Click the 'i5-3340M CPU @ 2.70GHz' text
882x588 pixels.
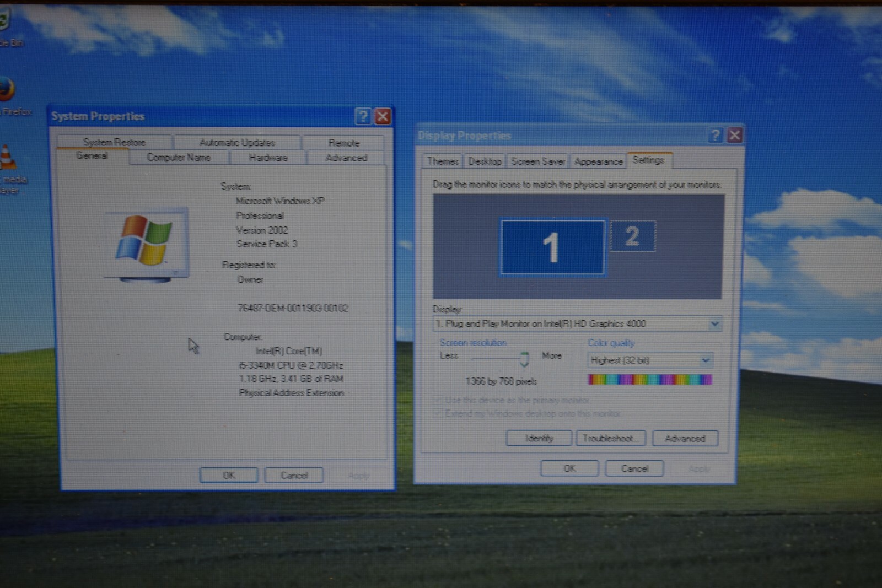click(291, 365)
